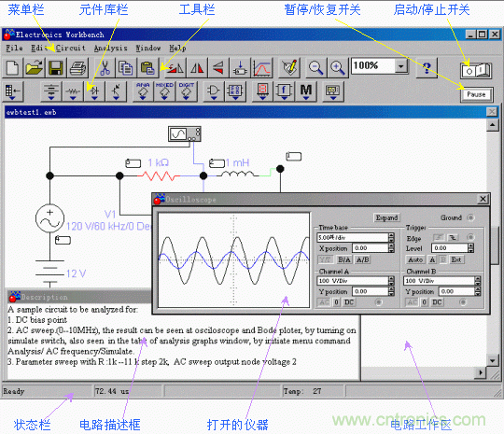This screenshot has width=504, height=434.
Task: Open the Logic Gates parts bin
Action: click(x=213, y=91)
